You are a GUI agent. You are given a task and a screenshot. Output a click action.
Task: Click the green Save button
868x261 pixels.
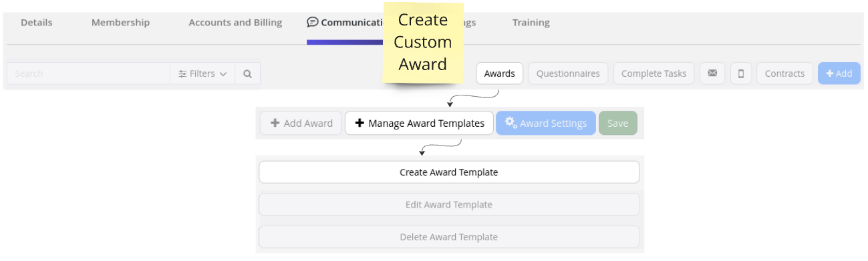pos(617,123)
